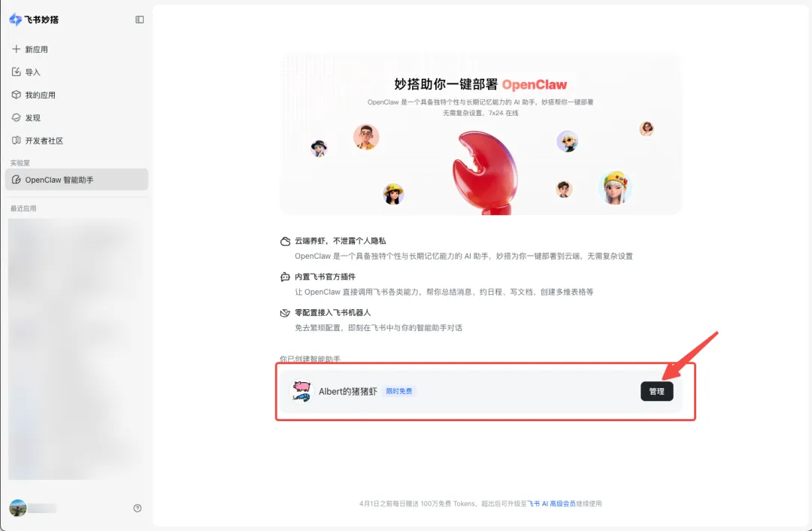Image resolution: width=812 pixels, height=531 pixels.
Task: Click the cloud icon by 云端养虾
Action: point(285,241)
